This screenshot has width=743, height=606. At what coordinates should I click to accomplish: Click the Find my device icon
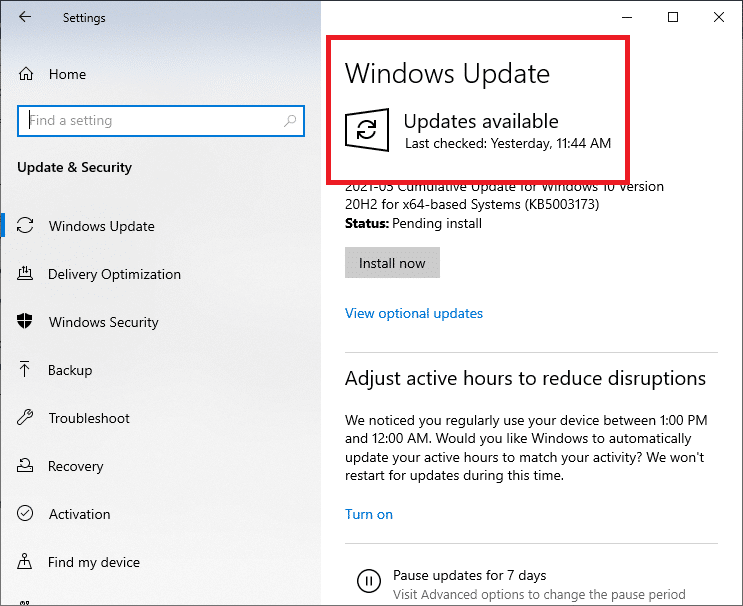tap(26, 562)
